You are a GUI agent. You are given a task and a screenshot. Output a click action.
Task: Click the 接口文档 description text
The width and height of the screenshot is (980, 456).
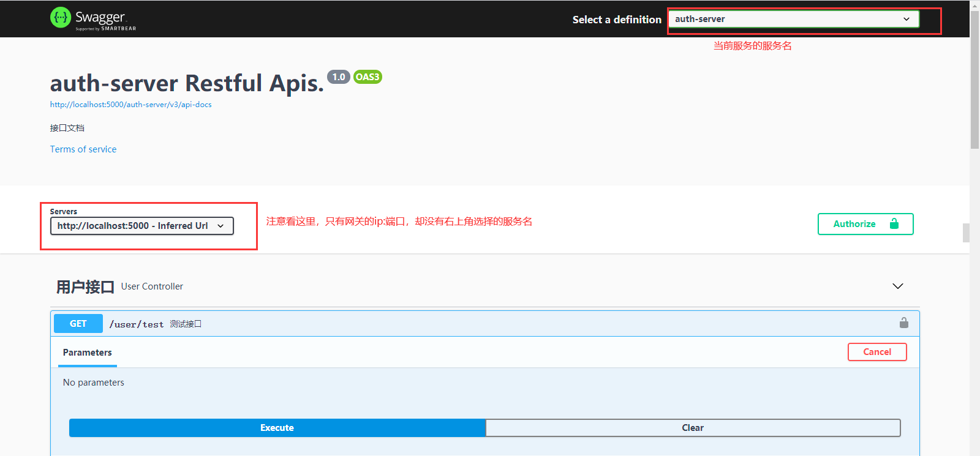(67, 128)
